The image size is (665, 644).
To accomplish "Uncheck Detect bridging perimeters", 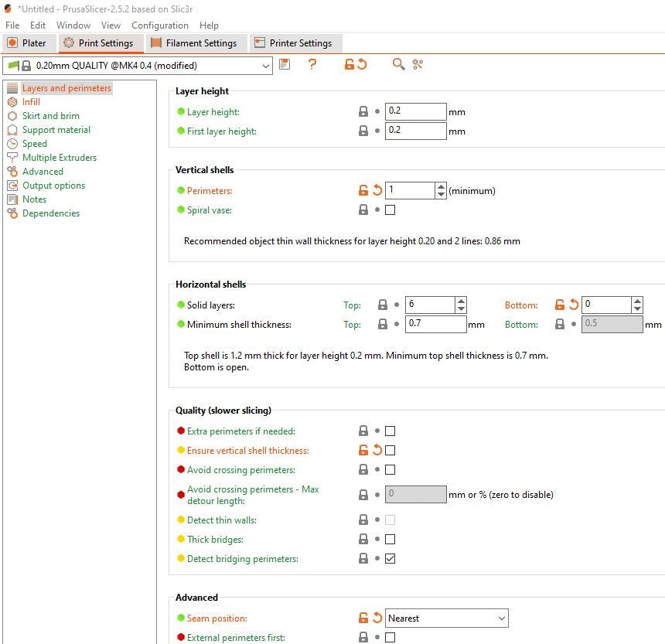I will click(390, 558).
